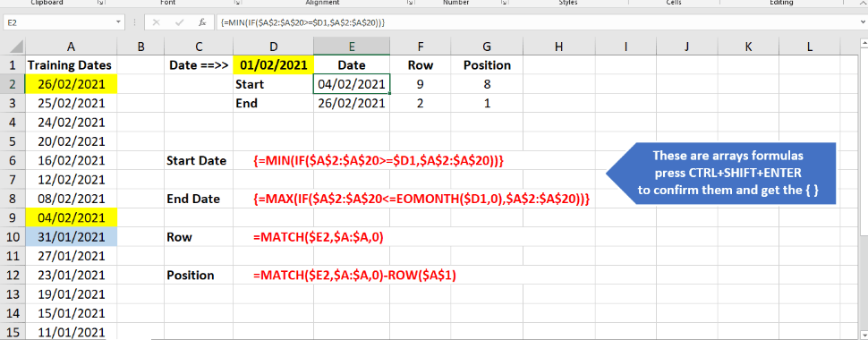Click cell 08/02/2021
Screen dimensions: 868x340
tap(72, 199)
